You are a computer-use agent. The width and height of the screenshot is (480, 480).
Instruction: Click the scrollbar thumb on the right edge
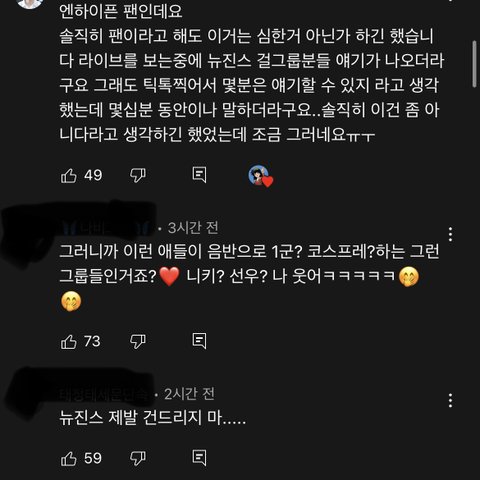475,64
